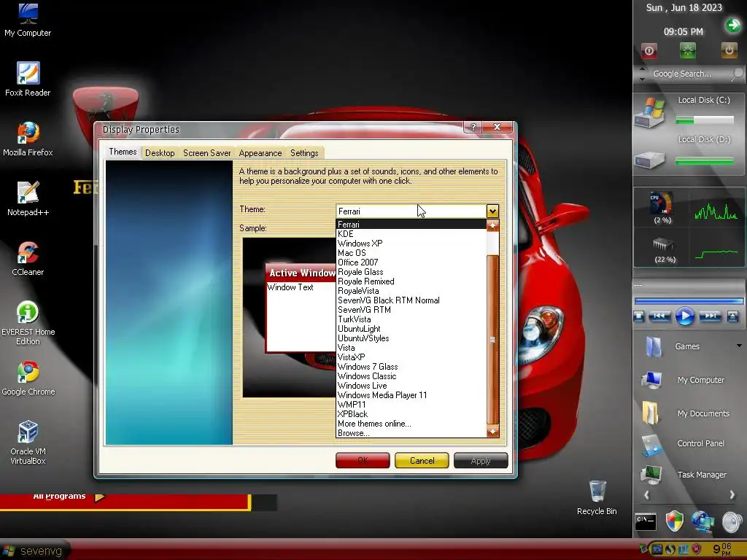Viewport: 747px width, 560px height.
Task: Choose SevenVG Black RTM Normal theme
Action: coord(411,300)
